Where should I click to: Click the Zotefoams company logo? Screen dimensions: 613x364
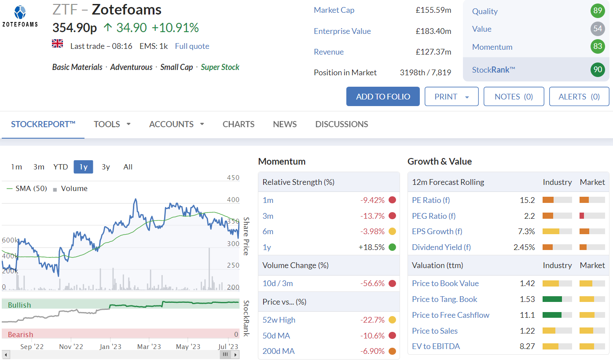point(20,17)
